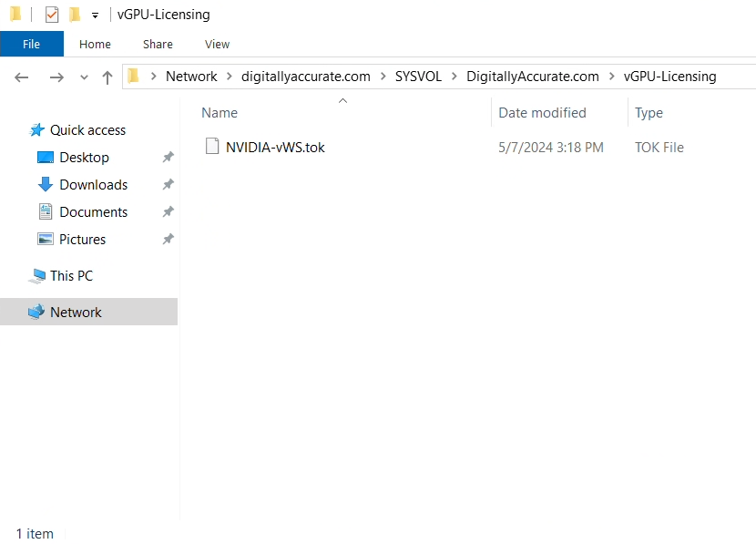The image size is (756, 544).
Task: Go back to the previous folder
Action: click(22, 77)
